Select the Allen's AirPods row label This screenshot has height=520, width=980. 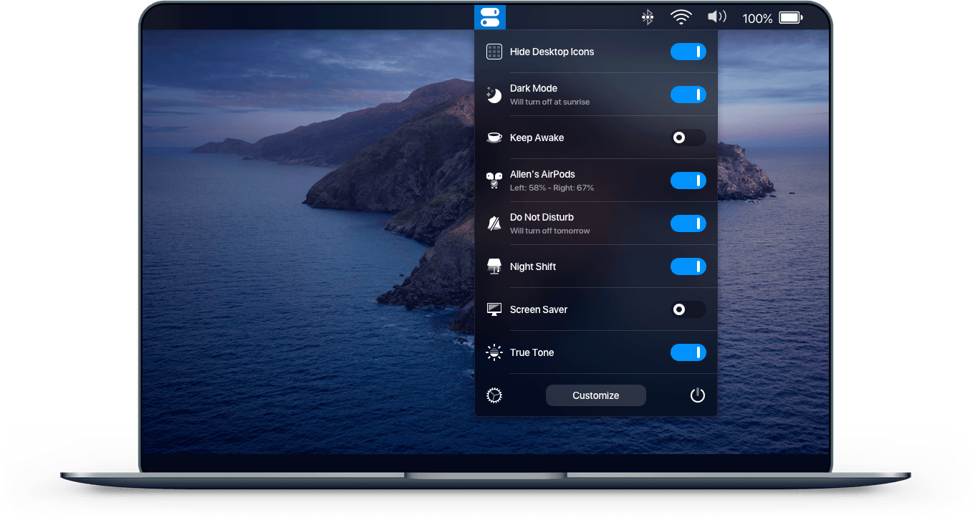542,174
